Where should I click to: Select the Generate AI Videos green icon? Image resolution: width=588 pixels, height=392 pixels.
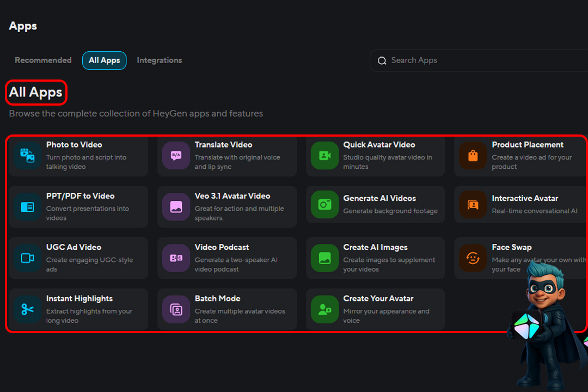click(x=324, y=204)
